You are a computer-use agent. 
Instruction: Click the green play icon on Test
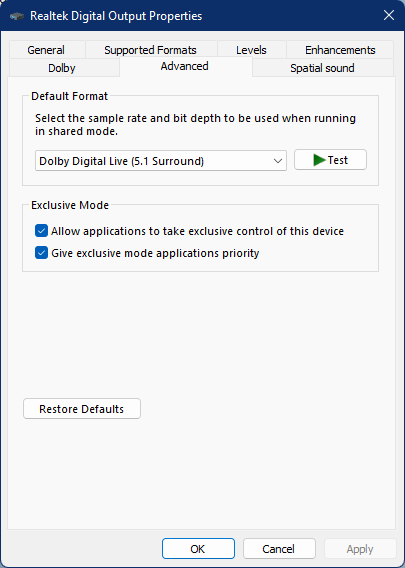[x=319, y=160]
